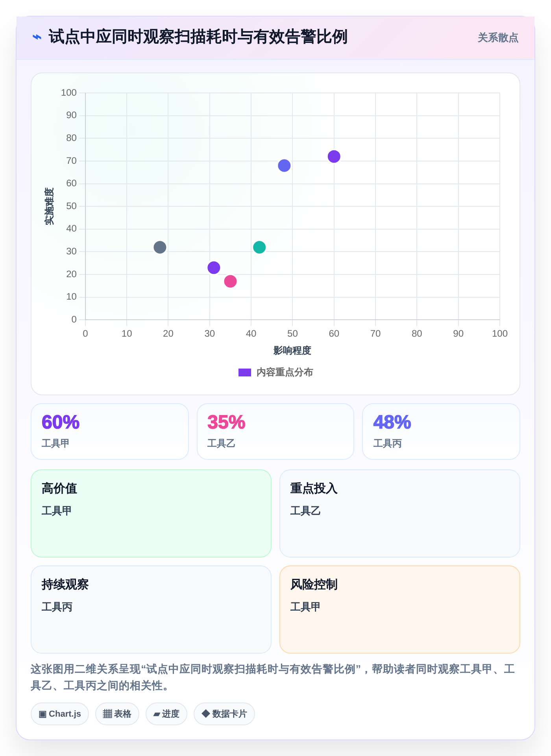Click the 持续观察 quadrant card
The height and width of the screenshot is (756, 551).
(151, 610)
